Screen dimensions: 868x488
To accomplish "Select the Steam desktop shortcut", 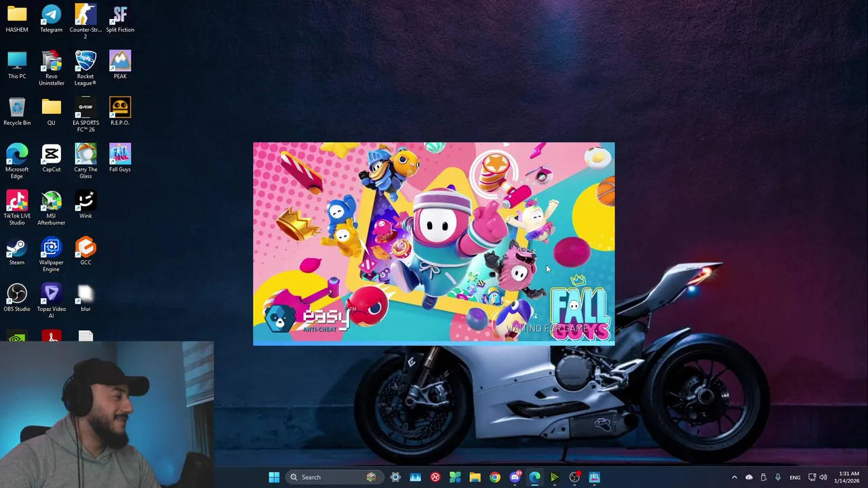I will click(17, 251).
